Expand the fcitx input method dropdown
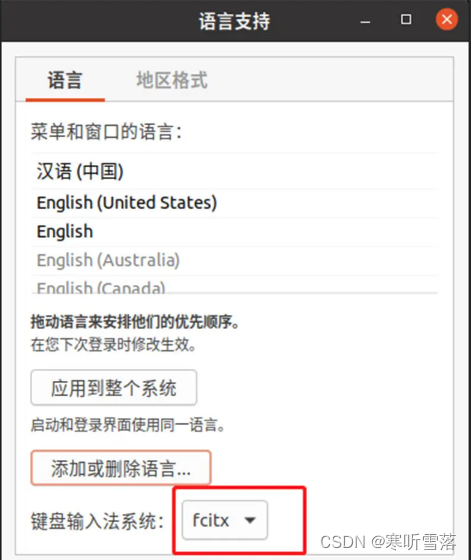Viewport: 472px width, 560px height. coord(225,520)
